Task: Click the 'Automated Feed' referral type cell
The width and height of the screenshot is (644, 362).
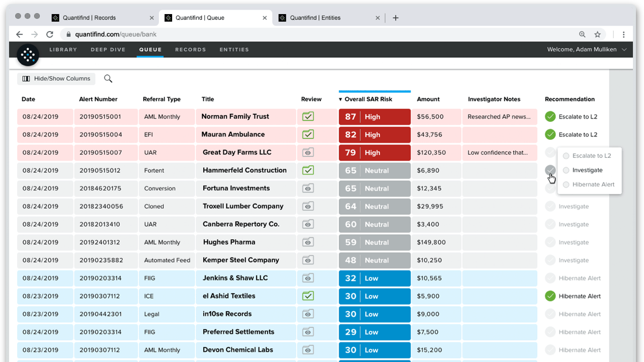Action: point(167,260)
